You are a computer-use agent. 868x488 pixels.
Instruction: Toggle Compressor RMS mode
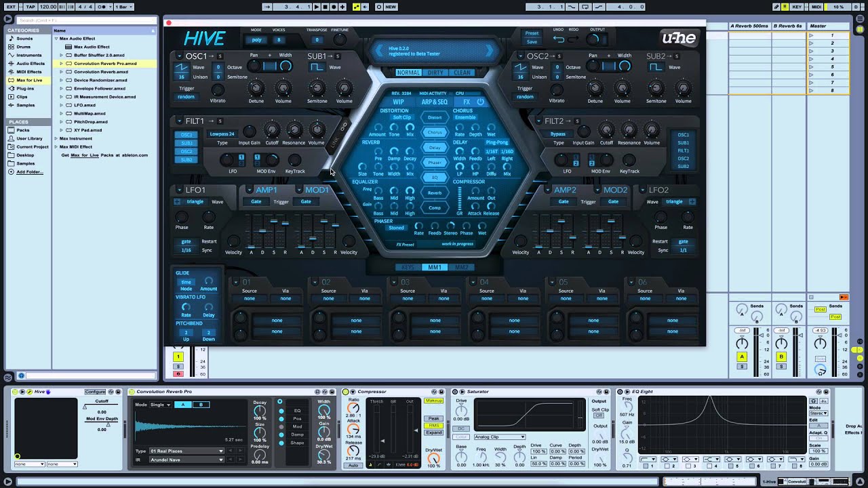(x=433, y=426)
